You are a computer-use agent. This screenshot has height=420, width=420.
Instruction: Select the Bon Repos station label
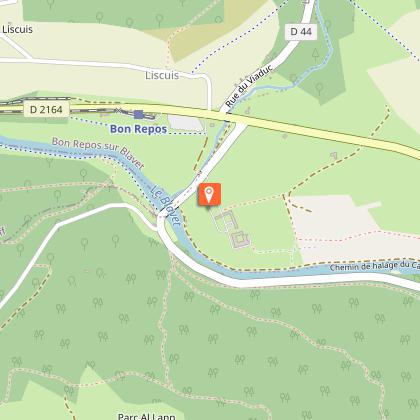[138, 129]
